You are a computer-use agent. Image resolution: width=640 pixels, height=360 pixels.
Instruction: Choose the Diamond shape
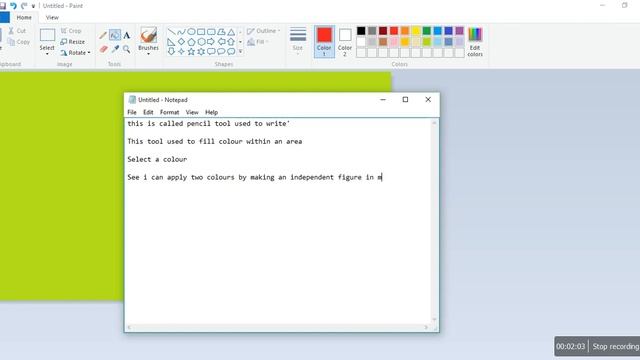[x=181, y=42]
